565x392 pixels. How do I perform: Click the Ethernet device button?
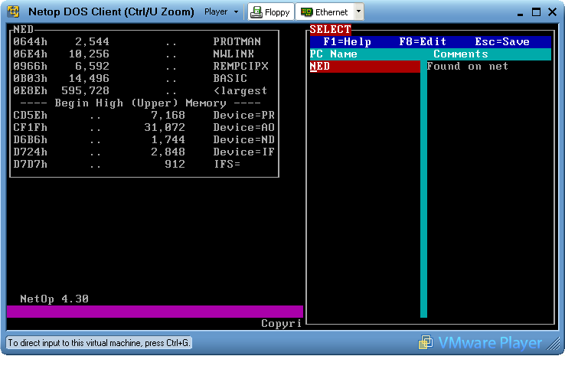pos(325,12)
